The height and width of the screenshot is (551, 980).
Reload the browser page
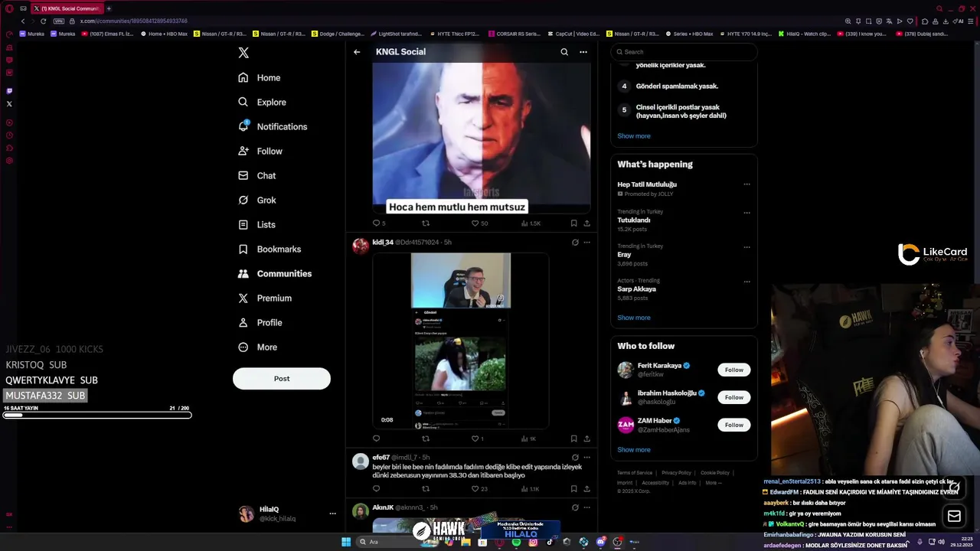[43, 21]
